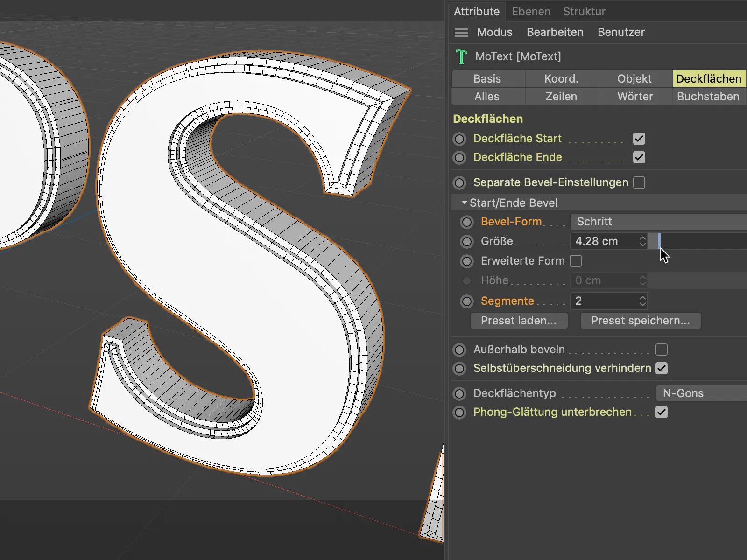Select the Alles tab button

pos(488,96)
